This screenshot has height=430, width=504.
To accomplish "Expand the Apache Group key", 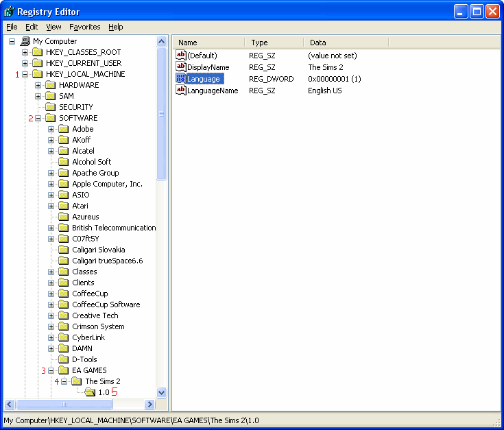I will point(51,173).
